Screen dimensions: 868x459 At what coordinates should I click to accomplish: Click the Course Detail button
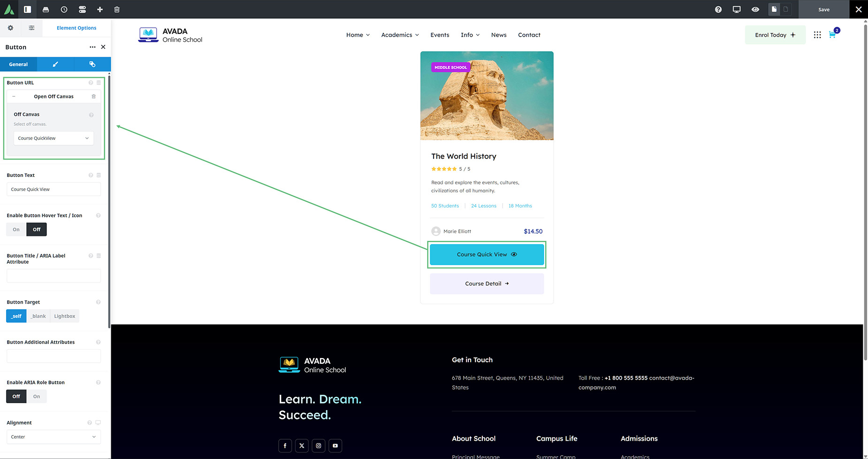487,284
